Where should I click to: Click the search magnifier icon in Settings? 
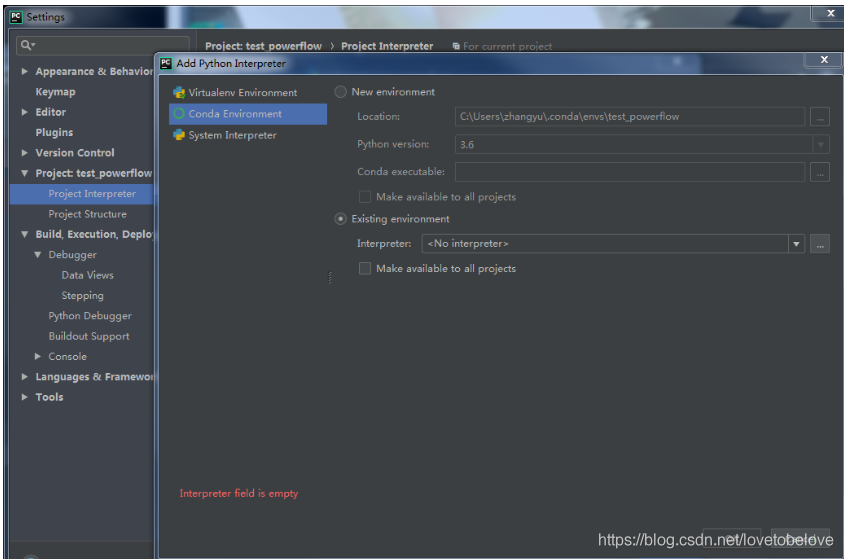point(27,45)
